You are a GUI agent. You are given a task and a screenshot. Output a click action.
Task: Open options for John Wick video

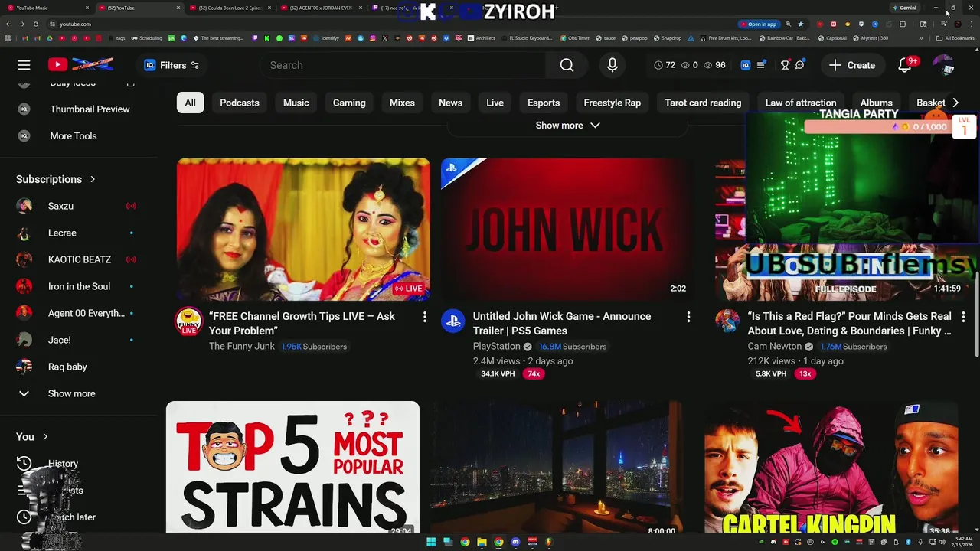tap(688, 317)
